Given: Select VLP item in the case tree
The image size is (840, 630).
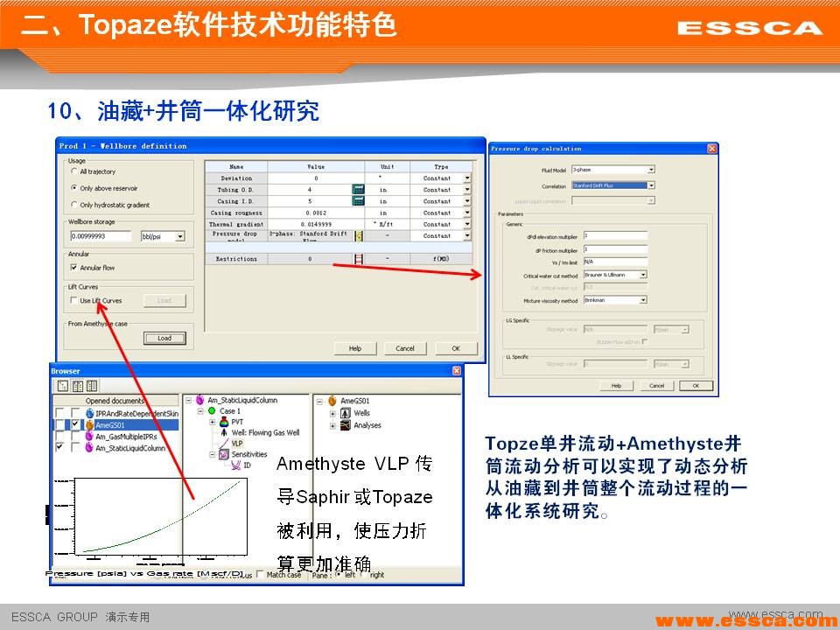Looking at the screenshot, I should (x=236, y=444).
